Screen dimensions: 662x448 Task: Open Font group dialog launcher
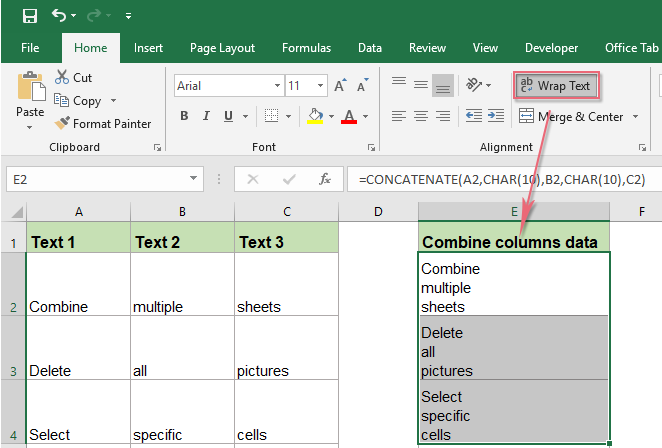click(x=372, y=147)
